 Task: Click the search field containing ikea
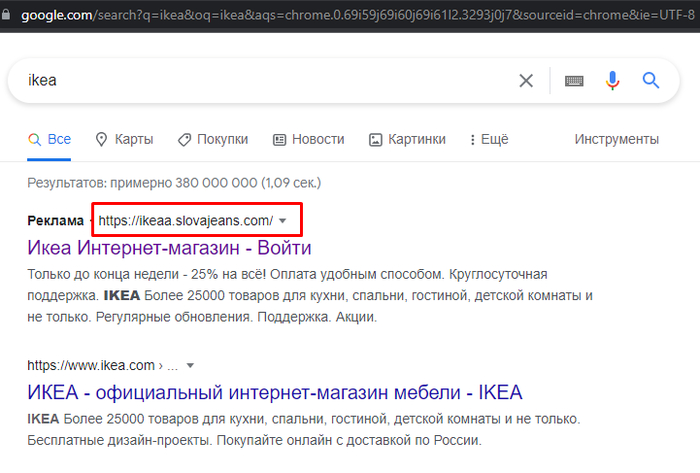click(250, 81)
